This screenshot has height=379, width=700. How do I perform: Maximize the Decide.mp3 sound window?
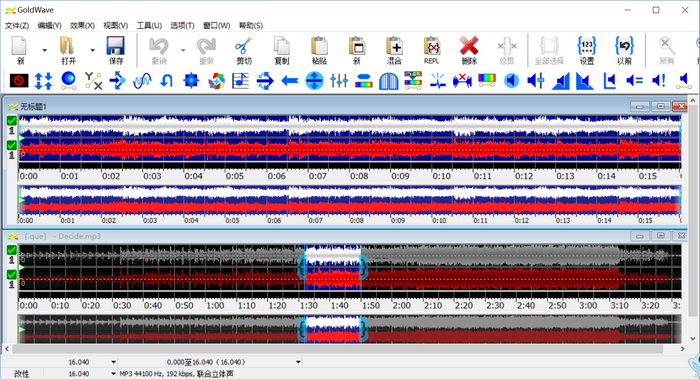[x=660, y=235]
